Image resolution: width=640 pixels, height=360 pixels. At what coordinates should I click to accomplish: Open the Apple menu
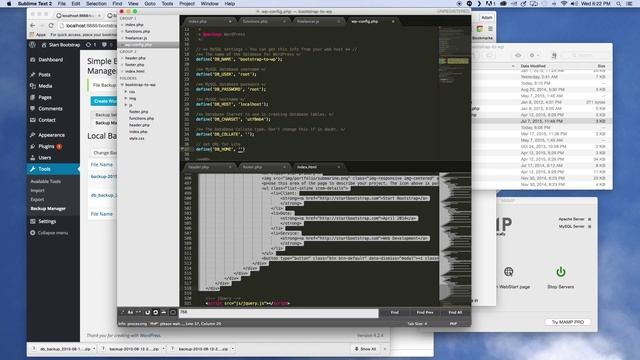click(x=9, y=4)
